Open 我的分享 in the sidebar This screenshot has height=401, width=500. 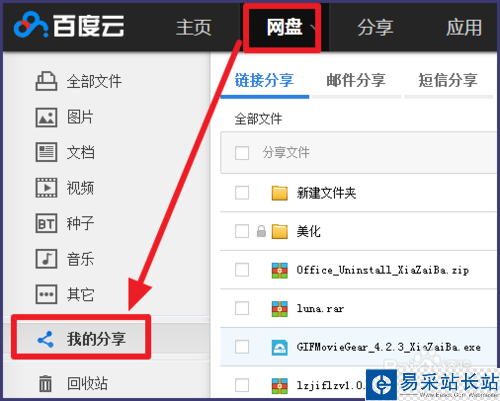(x=96, y=339)
